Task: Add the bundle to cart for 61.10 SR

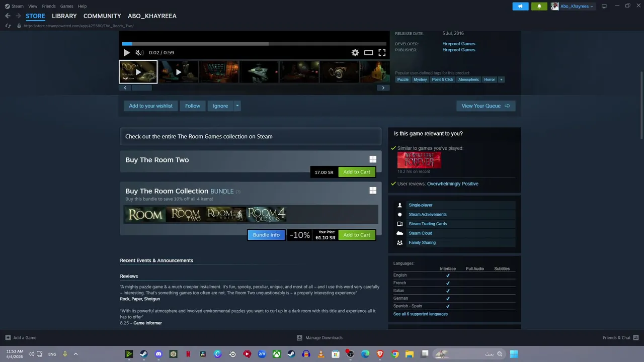Action: (x=357, y=235)
